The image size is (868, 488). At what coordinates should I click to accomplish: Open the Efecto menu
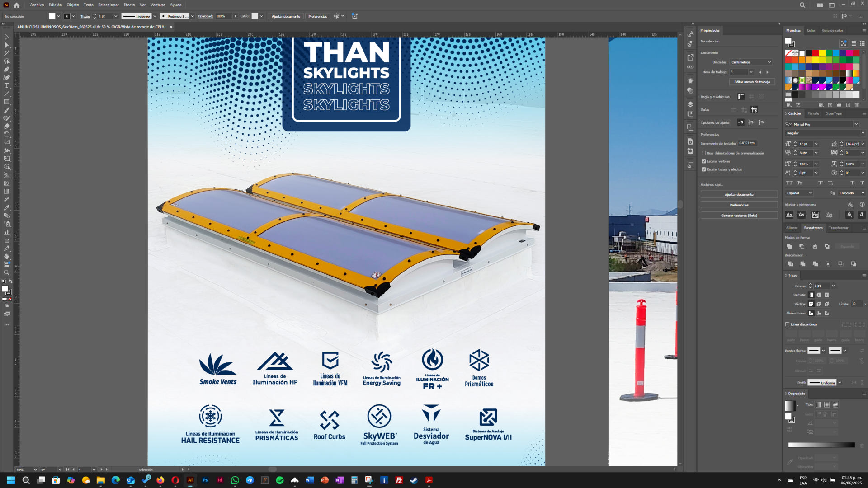click(129, 5)
